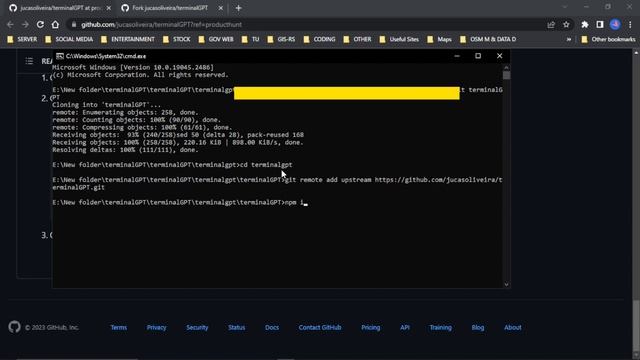Click the cmd scrollbar up arrow

(507, 67)
